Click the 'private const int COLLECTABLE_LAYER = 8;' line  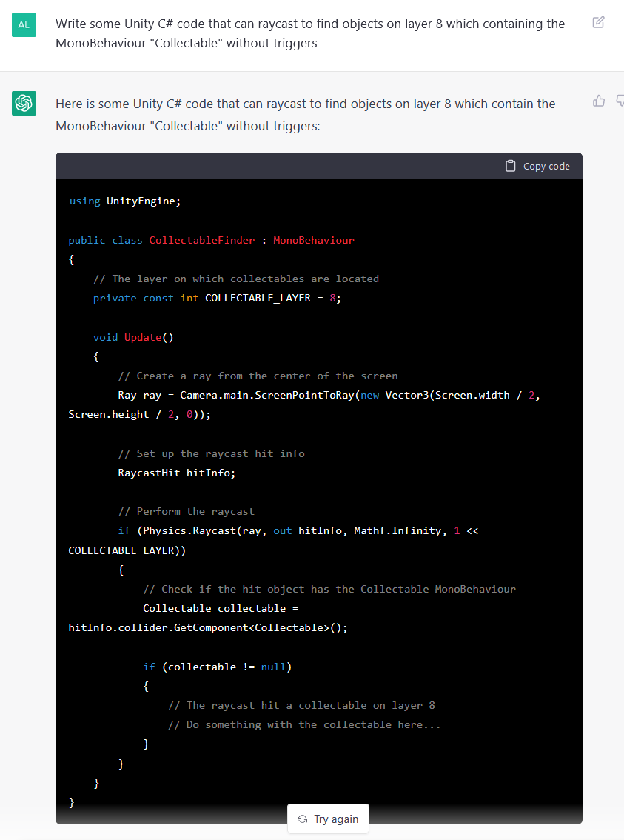point(217,298)
